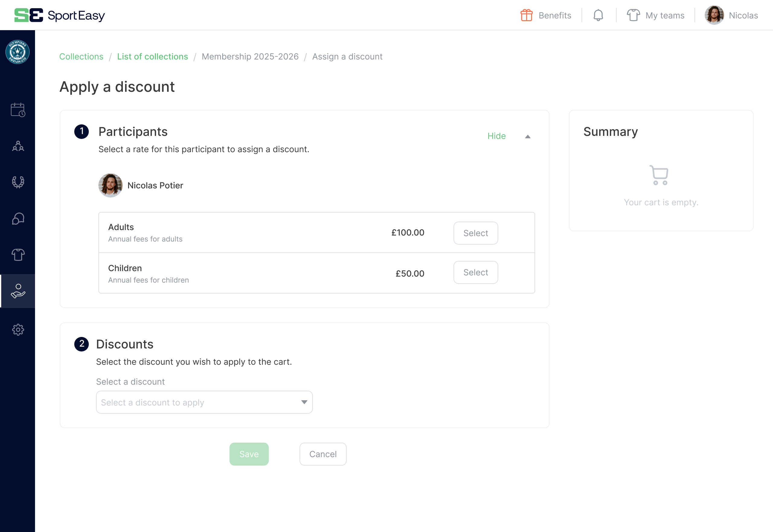Click the notifications bell icon
The height and width of the screenshot is (532, 773).
pyautogui.click(x=598, y=15)
